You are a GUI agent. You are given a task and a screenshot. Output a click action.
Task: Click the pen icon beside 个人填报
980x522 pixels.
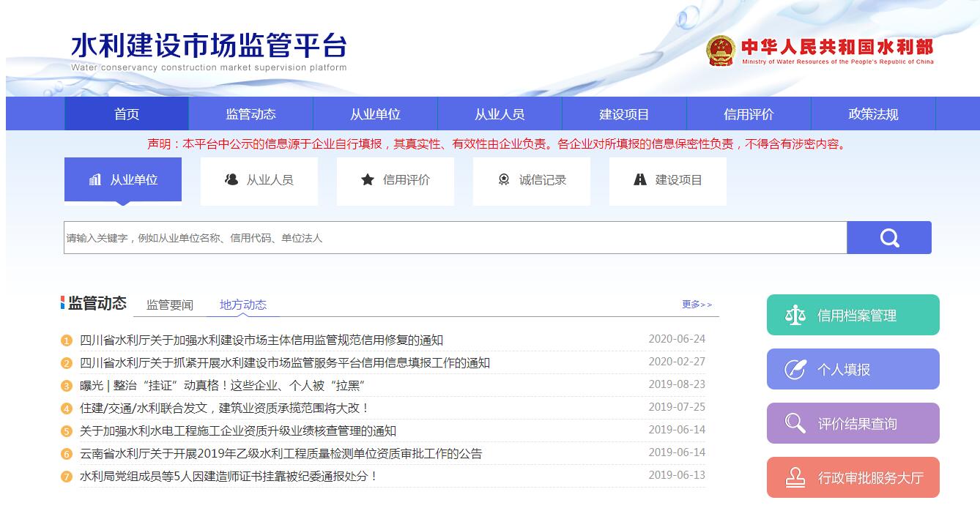click(x=795, y=370)
